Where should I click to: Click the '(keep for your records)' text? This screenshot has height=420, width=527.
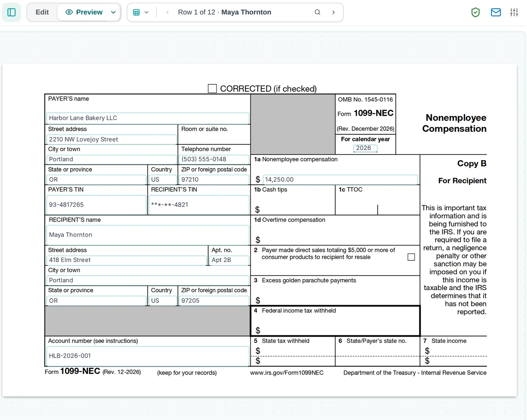(x=187, y=373)
